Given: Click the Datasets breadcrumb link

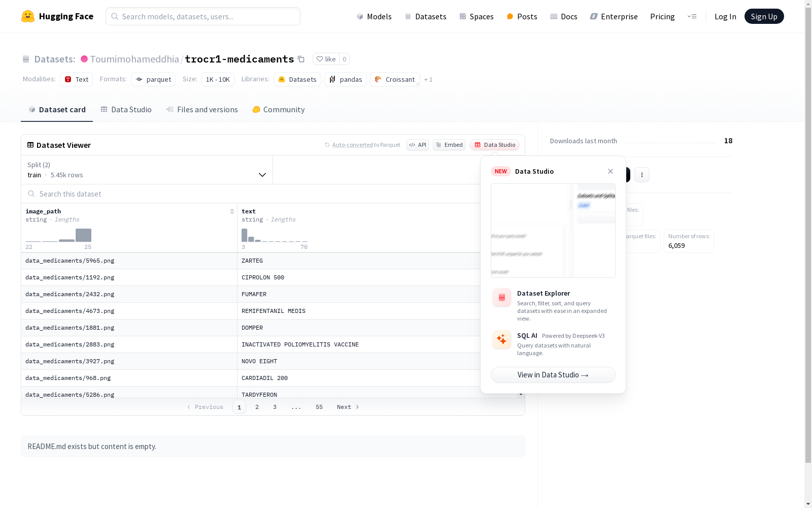Looking at the screenshot, I should point(54,59).
